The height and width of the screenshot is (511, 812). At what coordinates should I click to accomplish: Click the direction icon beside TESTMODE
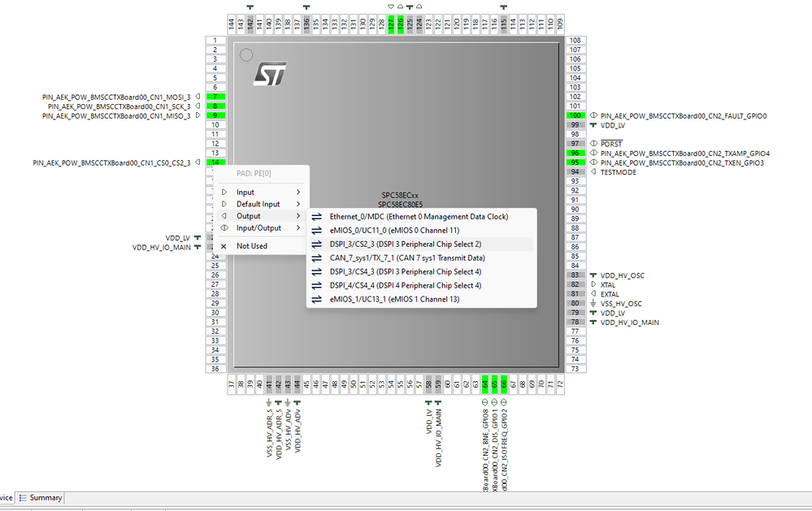click(593, 172)
